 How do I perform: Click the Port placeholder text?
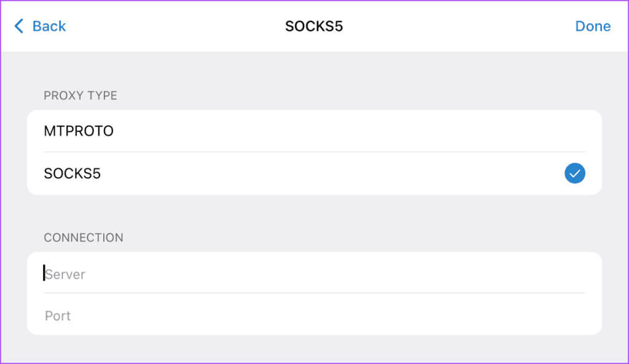click(x=58, y=316)
